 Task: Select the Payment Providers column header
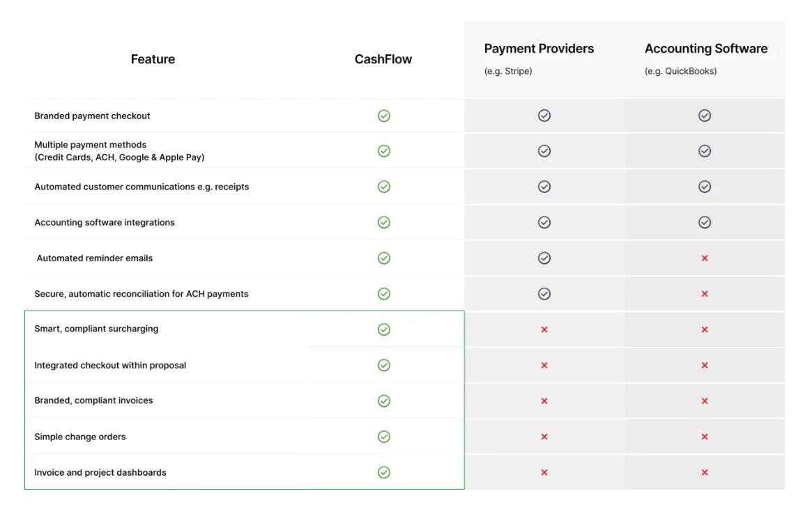[539, 49]
